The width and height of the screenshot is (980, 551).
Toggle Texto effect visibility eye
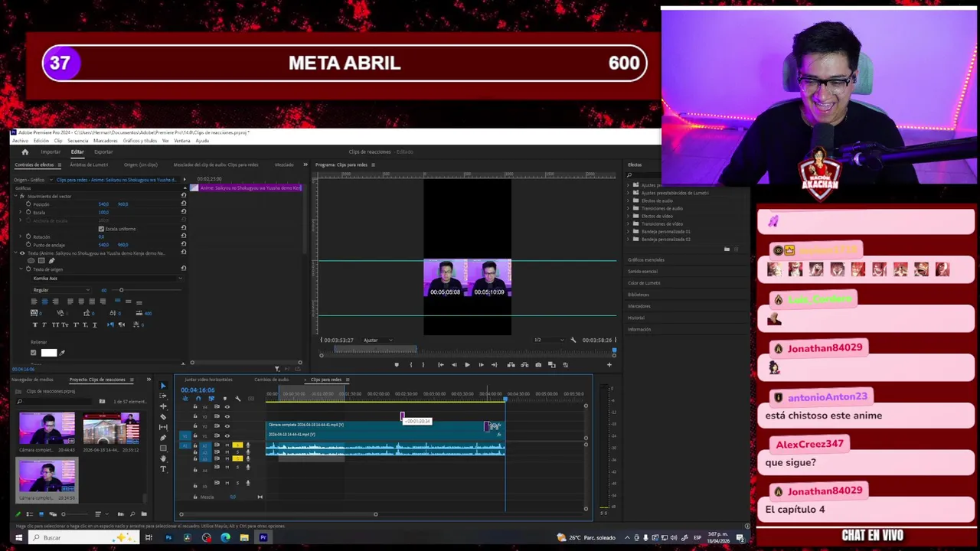click(x=22, y=253)
